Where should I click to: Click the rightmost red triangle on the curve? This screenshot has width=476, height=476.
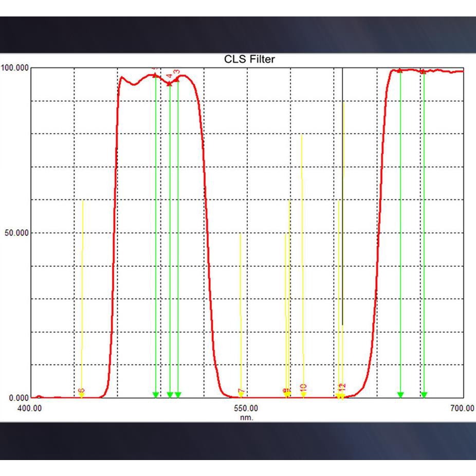[423, 72]
